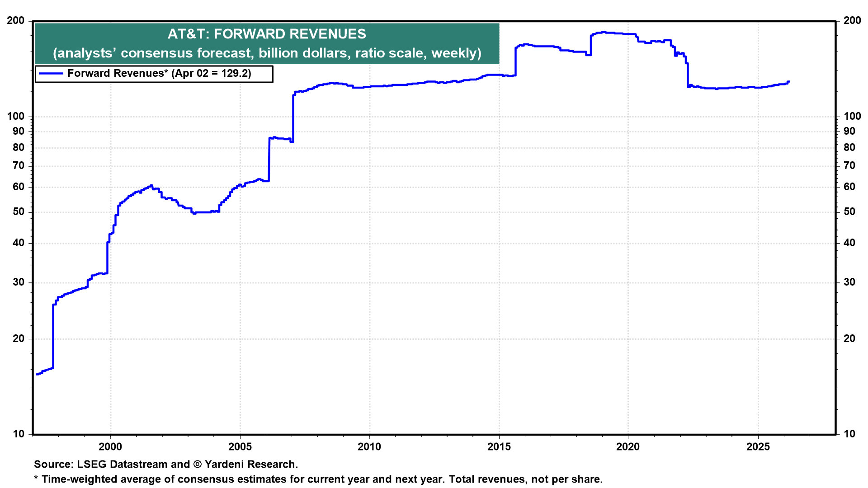Click the left axis 200 label
The height and width of the screenshot is (488, 868).
tap(16, 21)
